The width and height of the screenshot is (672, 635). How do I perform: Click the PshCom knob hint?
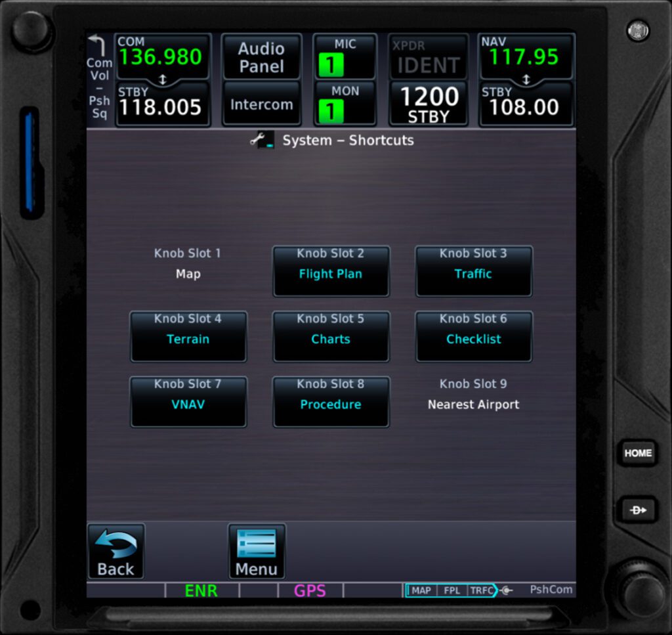pos(551,590)
